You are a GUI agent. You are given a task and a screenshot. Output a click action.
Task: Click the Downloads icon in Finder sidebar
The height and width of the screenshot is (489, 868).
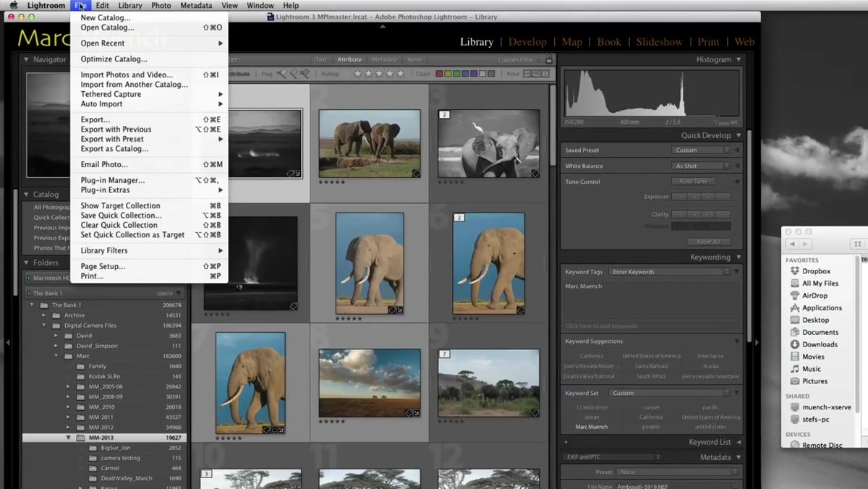pos(795,344)
